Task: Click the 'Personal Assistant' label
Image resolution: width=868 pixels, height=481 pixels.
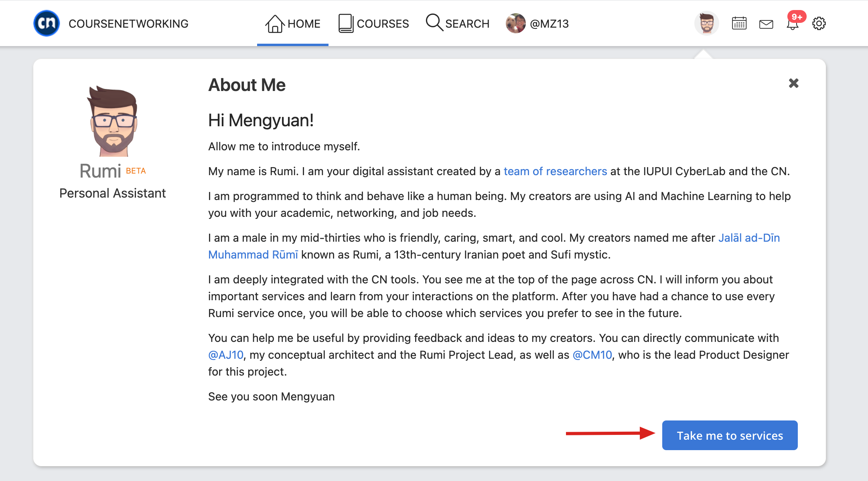Action: coord(112,193)
